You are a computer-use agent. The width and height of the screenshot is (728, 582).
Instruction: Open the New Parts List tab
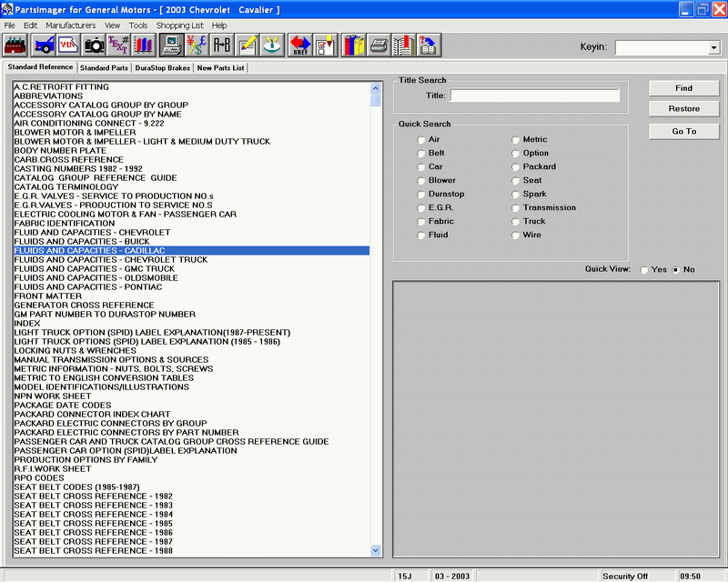[220, 68]
